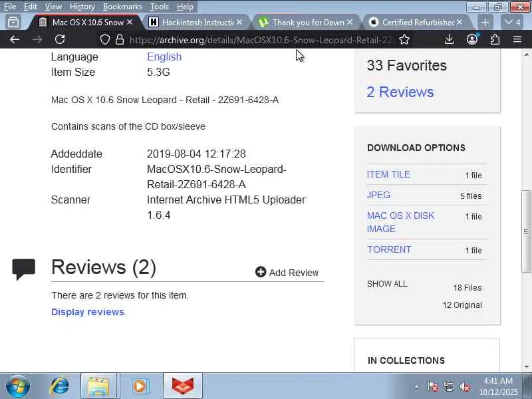This screenshot has height=399, width=532.
Task: Open the Action Center flag icon
Action: click(x=433, y=387)
